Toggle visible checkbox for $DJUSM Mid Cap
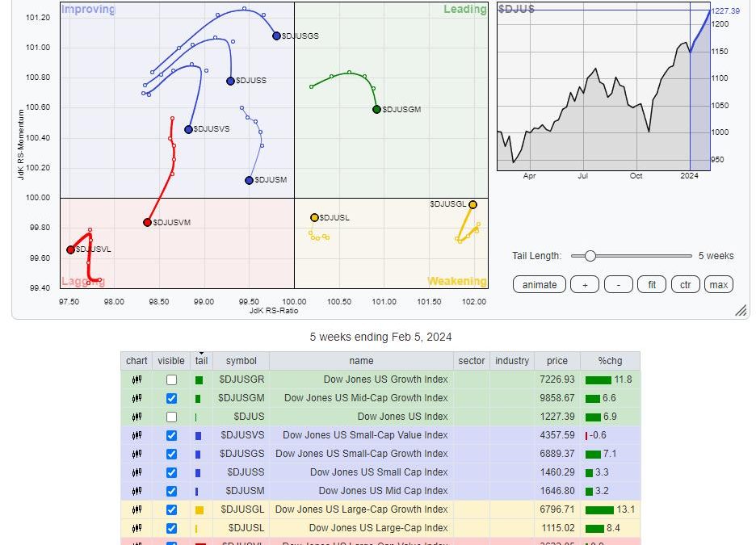The height and width of the screenshot is (545, 756). [x=171, y=491]
